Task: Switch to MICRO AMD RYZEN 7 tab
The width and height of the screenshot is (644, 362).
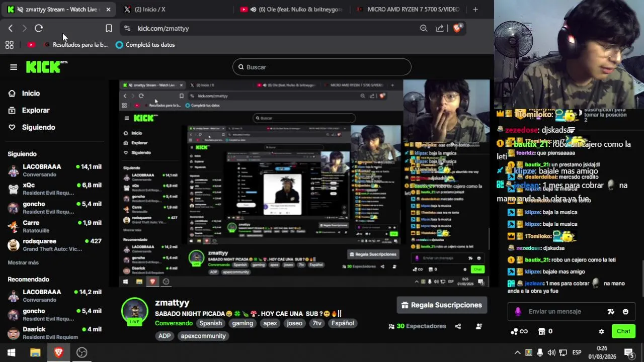Action: 409,10
